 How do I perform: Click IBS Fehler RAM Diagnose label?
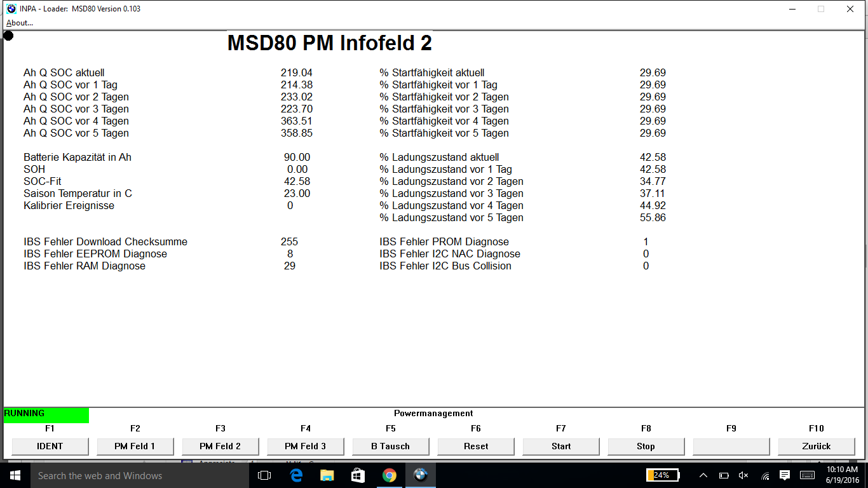[85, 266]
